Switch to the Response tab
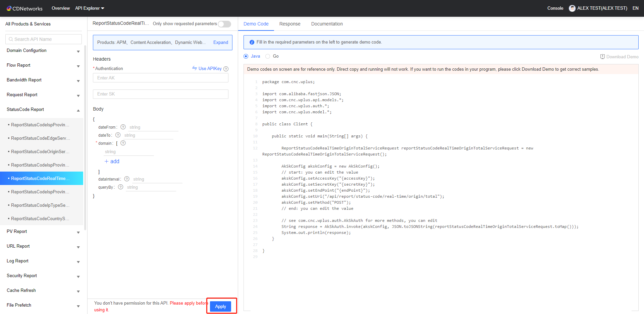 (x=290, y=24)
